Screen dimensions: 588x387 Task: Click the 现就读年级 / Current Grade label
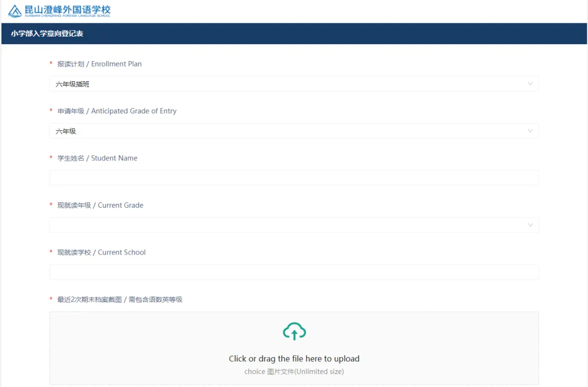[x=100, y=205]
